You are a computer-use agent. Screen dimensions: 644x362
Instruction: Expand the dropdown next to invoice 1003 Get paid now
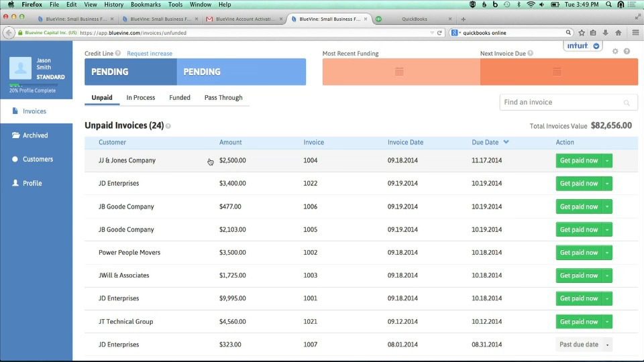coord(607,276)
